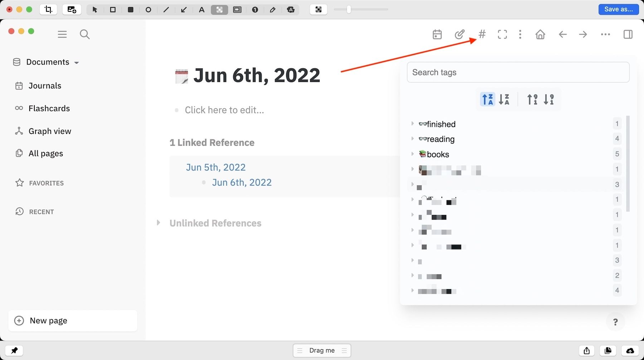Click the home icon
Screen dimensions: 644x360
(540, 34)
